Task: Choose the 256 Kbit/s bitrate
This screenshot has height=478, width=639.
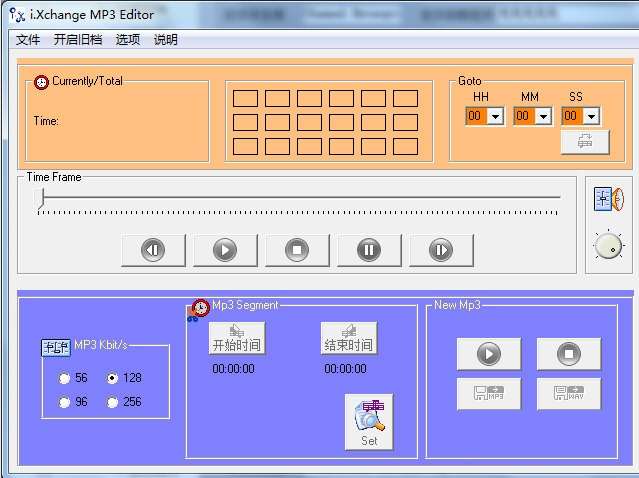Action: [113, 402]
